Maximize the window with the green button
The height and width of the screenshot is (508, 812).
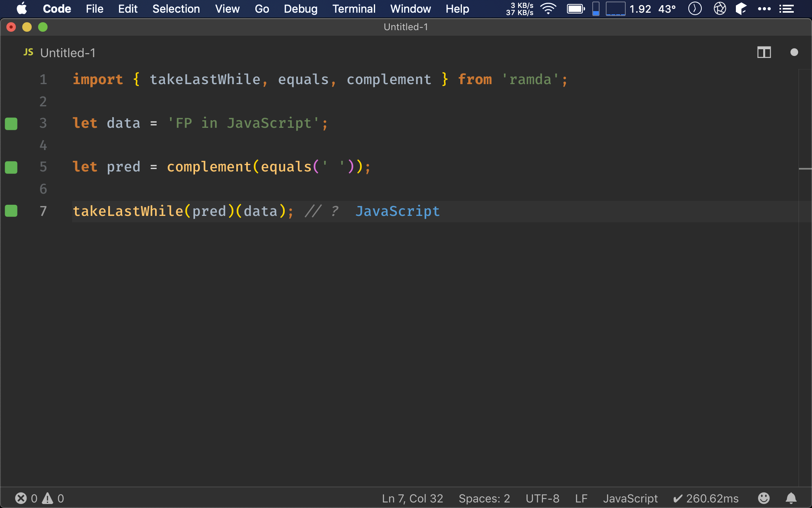[x=43, y=27]
